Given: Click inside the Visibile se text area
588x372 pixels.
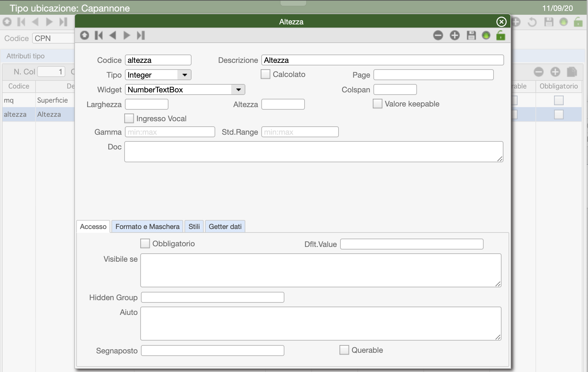Looking at the screenshot, I should pos(321,270).
